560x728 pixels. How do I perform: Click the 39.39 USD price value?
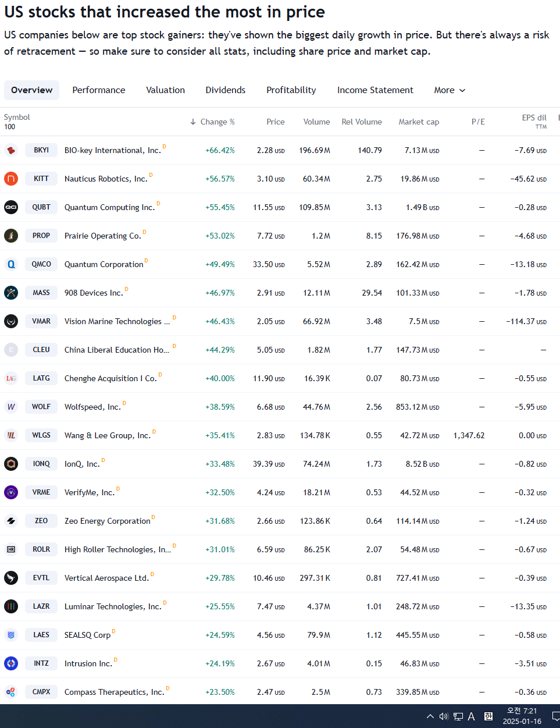tap(269, 464)
